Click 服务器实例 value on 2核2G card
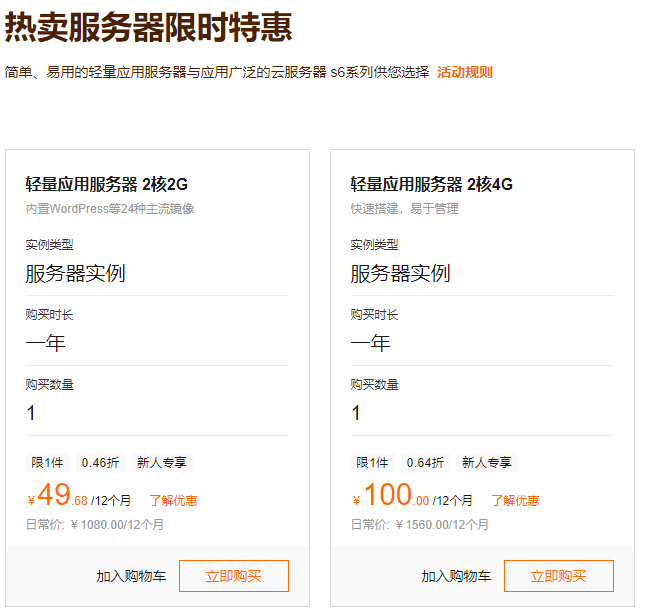The image size is (649, 612). point(75,273)
